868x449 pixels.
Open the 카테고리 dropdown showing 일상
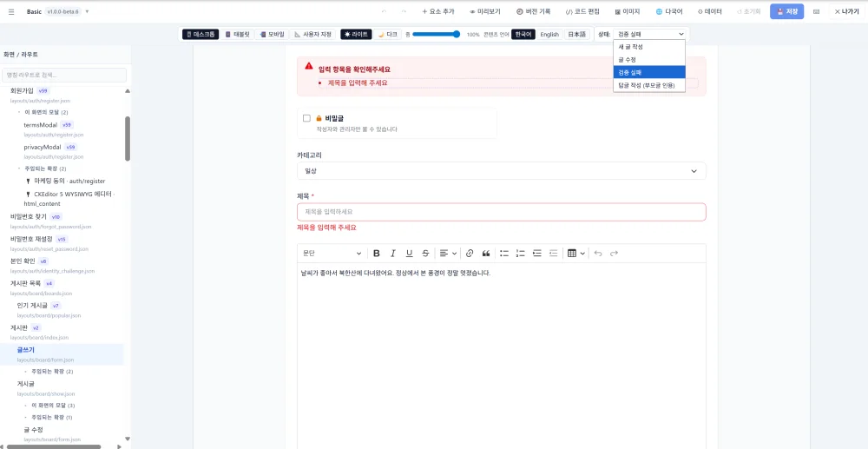[501, 171]
